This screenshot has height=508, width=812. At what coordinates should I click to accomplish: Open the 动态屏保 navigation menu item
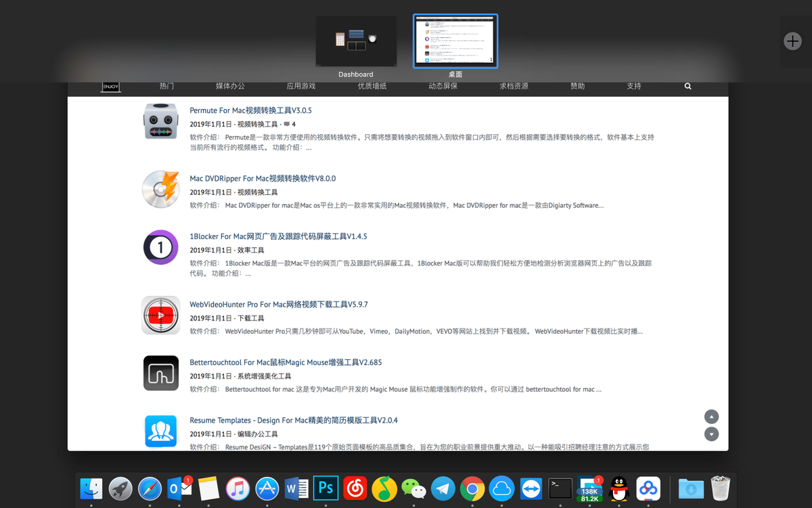[x=443, y=86]
